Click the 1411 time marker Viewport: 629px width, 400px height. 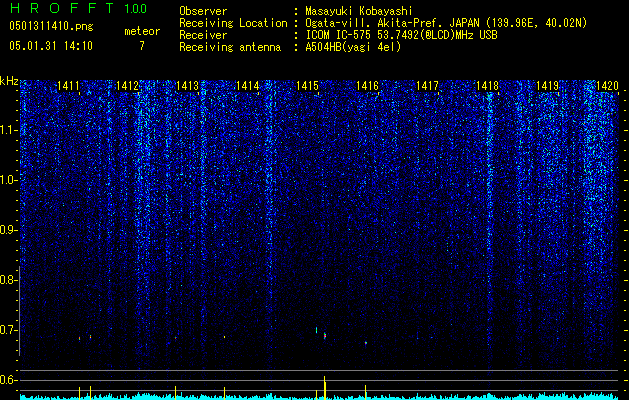click(x=68, y=85)
